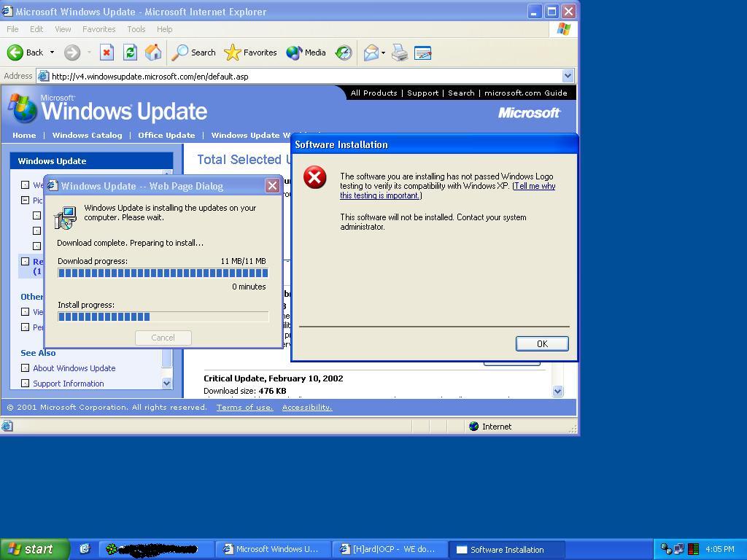Open the Terms of use link
Image resolution: width=747 pixels, height=560 pixels.
pyautogui.click(x=245, y=407)
